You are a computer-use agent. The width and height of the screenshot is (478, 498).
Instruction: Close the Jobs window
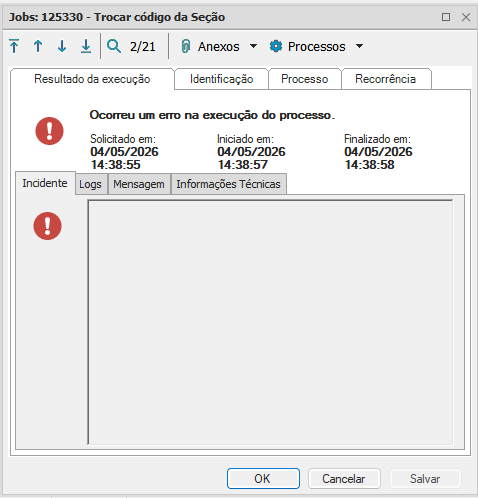[466, 17]
